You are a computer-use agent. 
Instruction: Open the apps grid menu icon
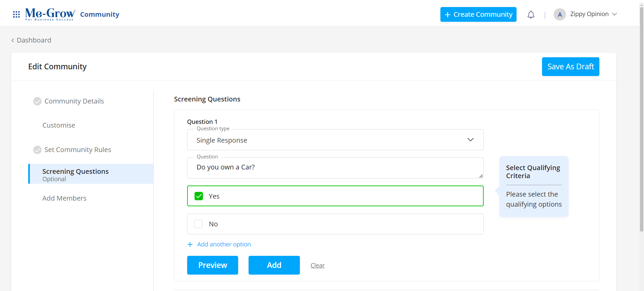tap(16, 14)
